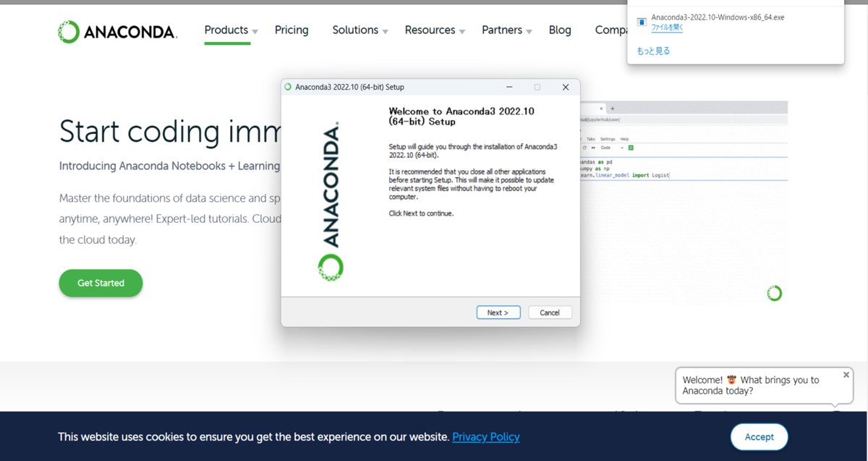Expand the Resources dropdown

(435, 30)
